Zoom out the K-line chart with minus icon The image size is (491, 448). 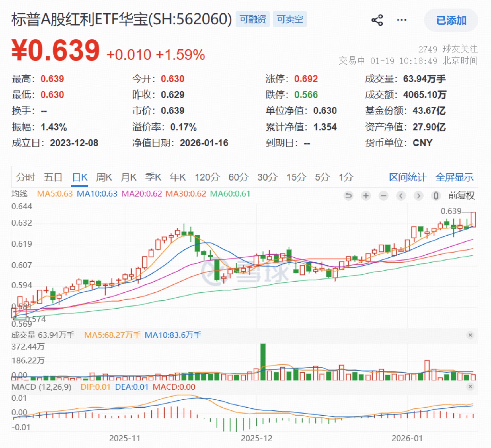coord(383,196)
